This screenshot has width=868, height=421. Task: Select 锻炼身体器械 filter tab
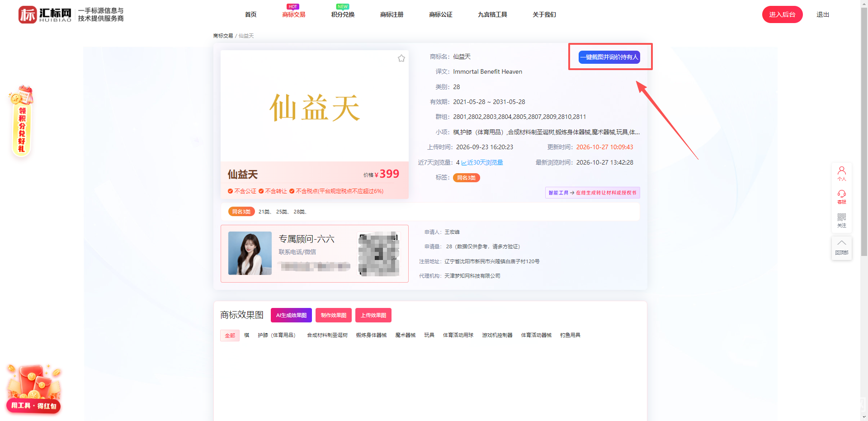[371, 335]
